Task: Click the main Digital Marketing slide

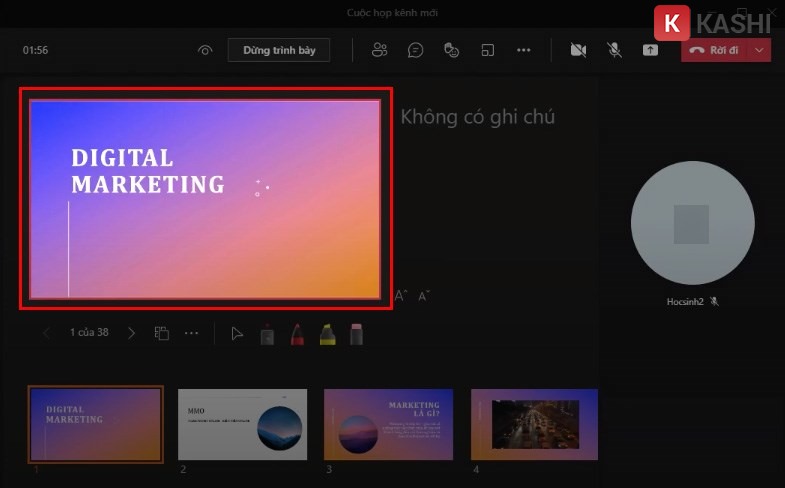Action: pyautogui.click(x=205, y=199)
